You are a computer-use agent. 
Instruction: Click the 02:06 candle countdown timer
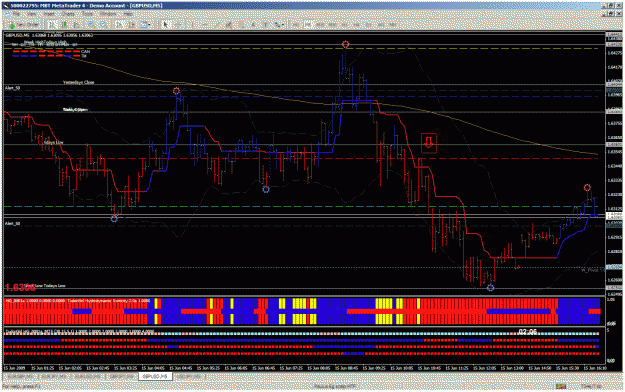[528, 331]
